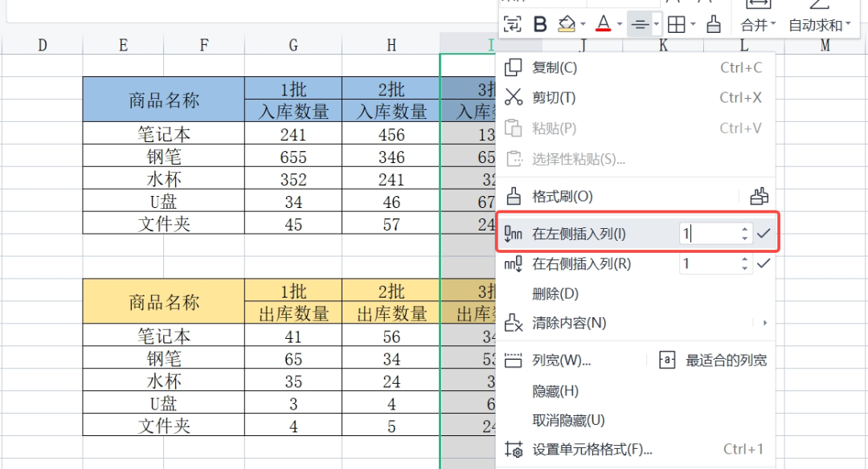Select the format painter brush in mini toolbar
This screenshot has height=469, width=868.
click(x=714, y=24)
